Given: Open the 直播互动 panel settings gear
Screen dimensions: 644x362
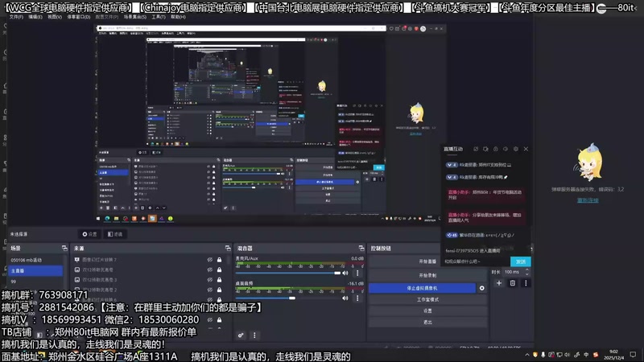Looking at the screenshot, I should pos(516,149).
